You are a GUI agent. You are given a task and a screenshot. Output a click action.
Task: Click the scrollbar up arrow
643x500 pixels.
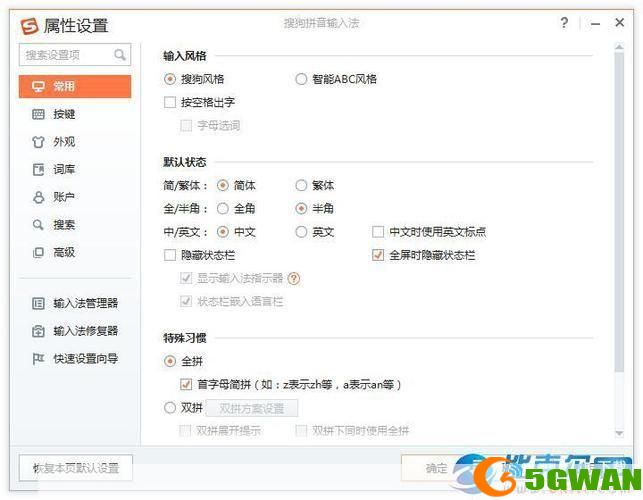tap(619, 47)
